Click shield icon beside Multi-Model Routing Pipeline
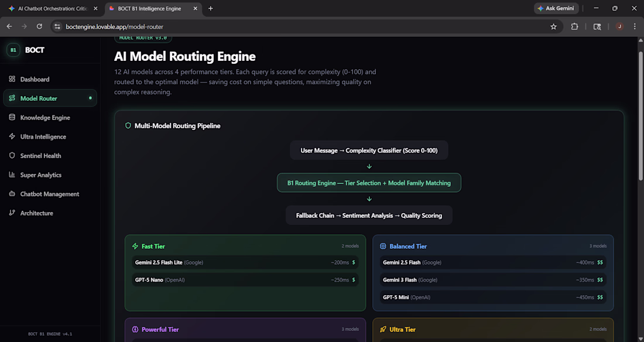The height and width of the screenshot is (342, 644). click(x=128, y=126)
